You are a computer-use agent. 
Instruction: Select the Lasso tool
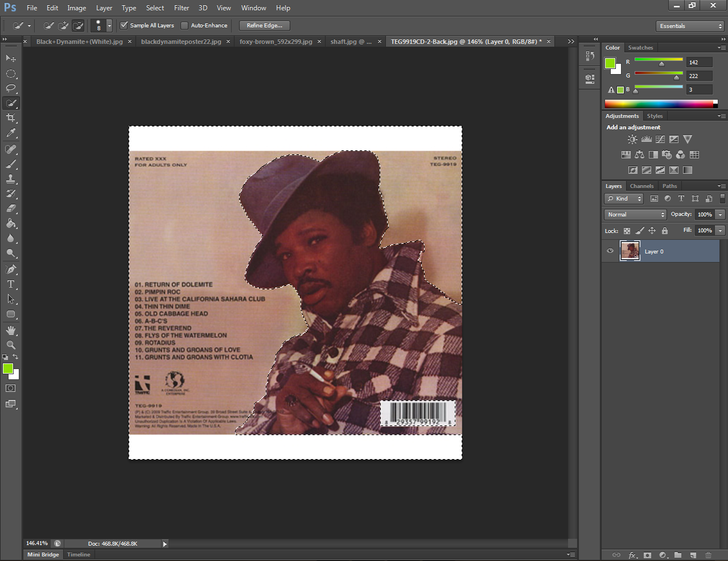11,88
